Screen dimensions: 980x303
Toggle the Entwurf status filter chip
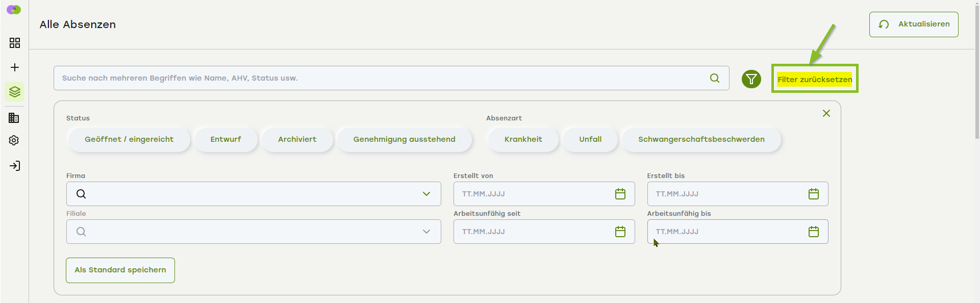pyautogui.click(x=225, y=139)
